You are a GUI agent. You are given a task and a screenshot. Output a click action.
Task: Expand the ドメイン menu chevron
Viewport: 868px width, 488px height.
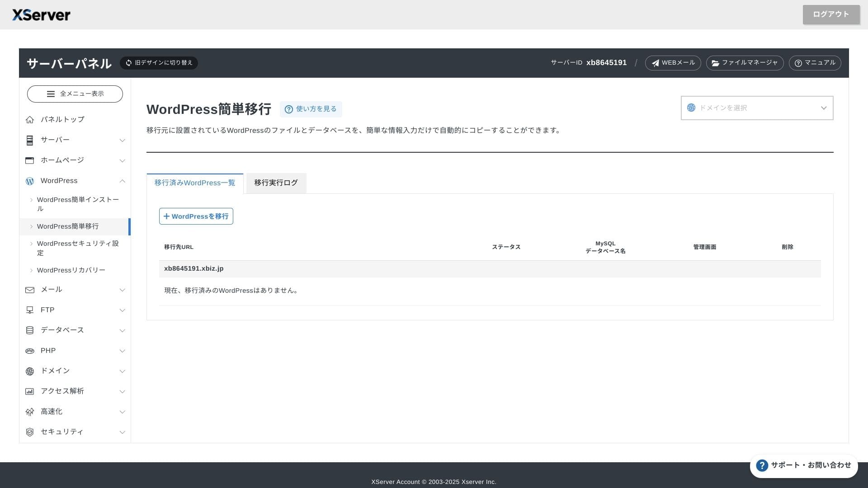pyautogui.click(x=122, y=371)
